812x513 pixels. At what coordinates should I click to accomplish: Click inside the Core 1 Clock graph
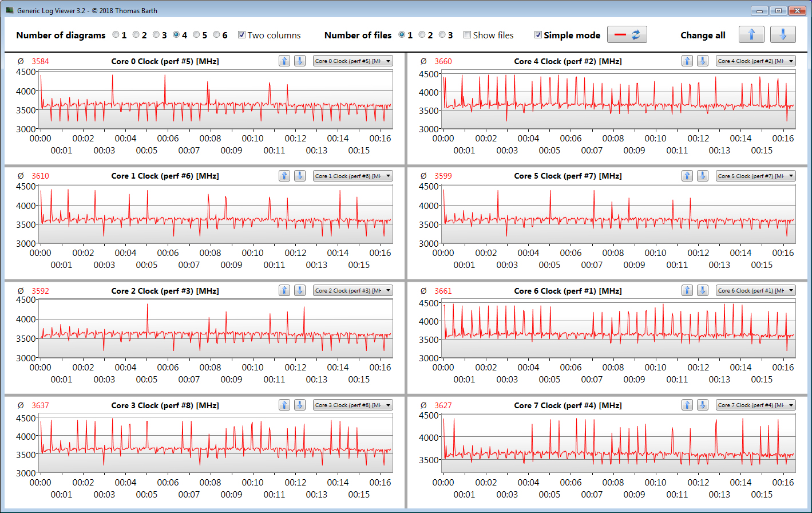coord(215,215)
